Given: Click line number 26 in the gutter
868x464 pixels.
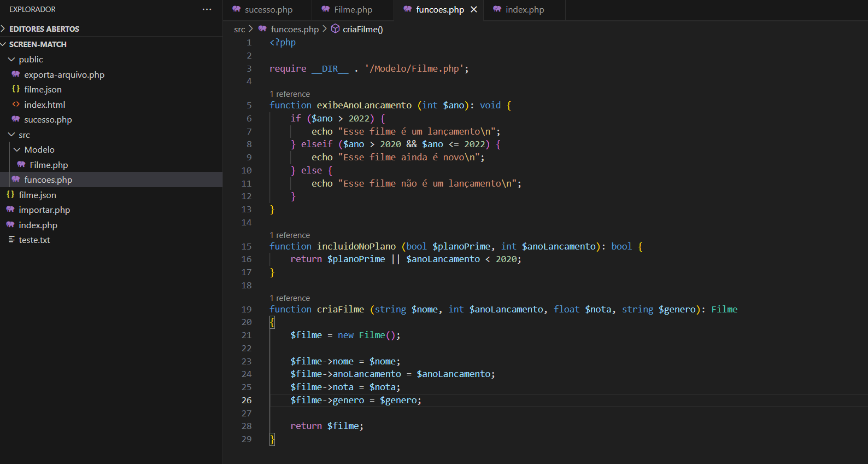Looking at the screenshot, I should [x=247, y=400].
